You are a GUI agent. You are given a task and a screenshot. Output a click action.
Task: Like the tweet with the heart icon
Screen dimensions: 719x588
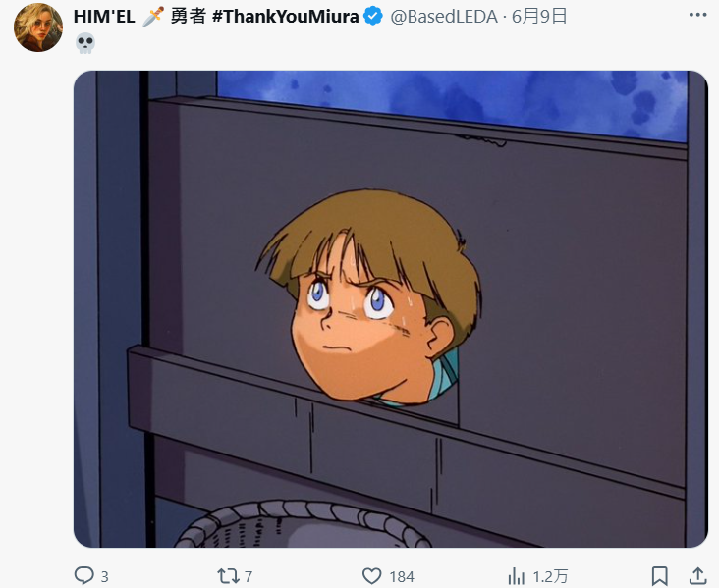372,576
